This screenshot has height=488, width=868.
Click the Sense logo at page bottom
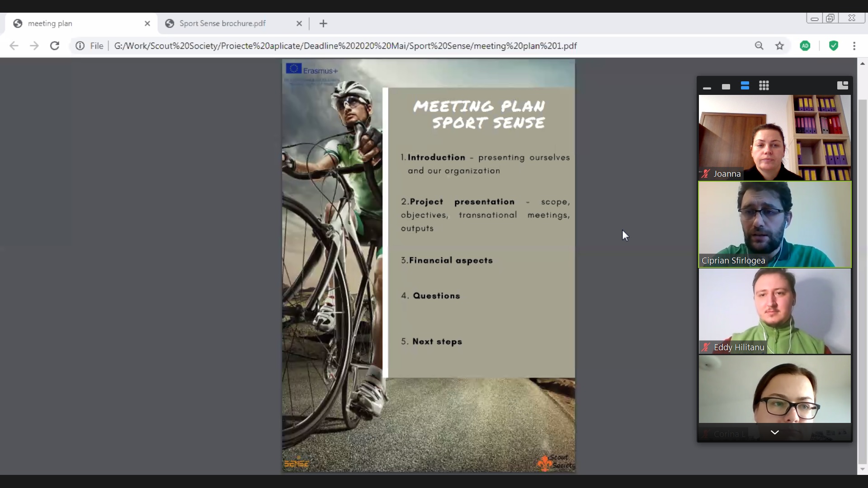click(x=296, y=464)
